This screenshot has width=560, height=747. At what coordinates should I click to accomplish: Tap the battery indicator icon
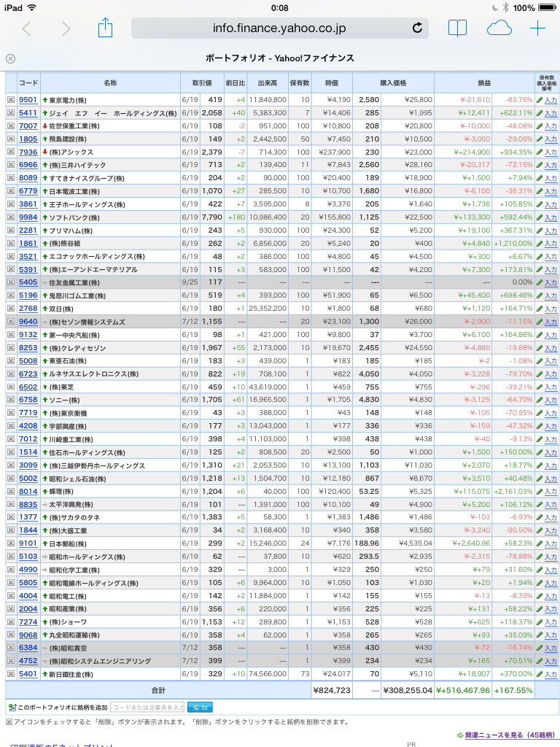pos(547,7)
